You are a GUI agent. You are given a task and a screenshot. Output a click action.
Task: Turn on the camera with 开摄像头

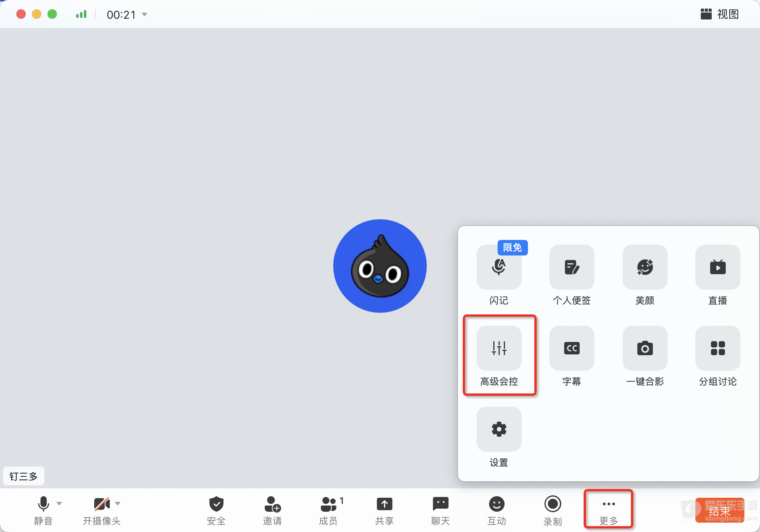(x=102, y=511)
